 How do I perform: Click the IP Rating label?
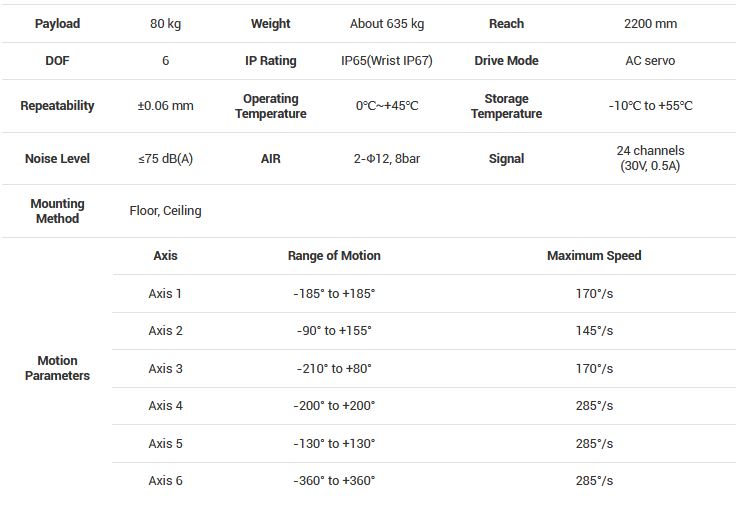pos(270,61)
